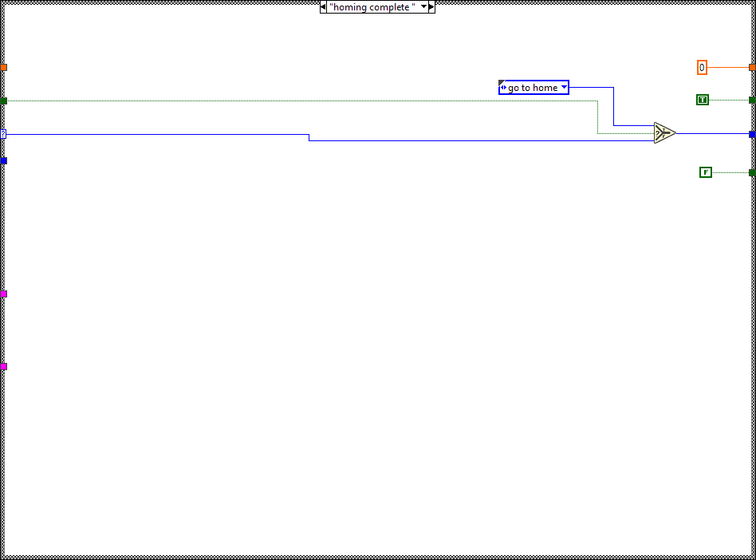Toggle the True boolean constant

tap(702, 100)
